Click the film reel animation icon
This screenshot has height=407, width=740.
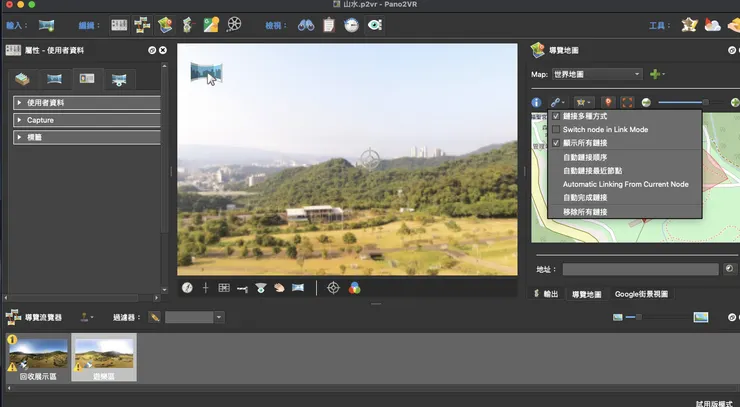233,24
